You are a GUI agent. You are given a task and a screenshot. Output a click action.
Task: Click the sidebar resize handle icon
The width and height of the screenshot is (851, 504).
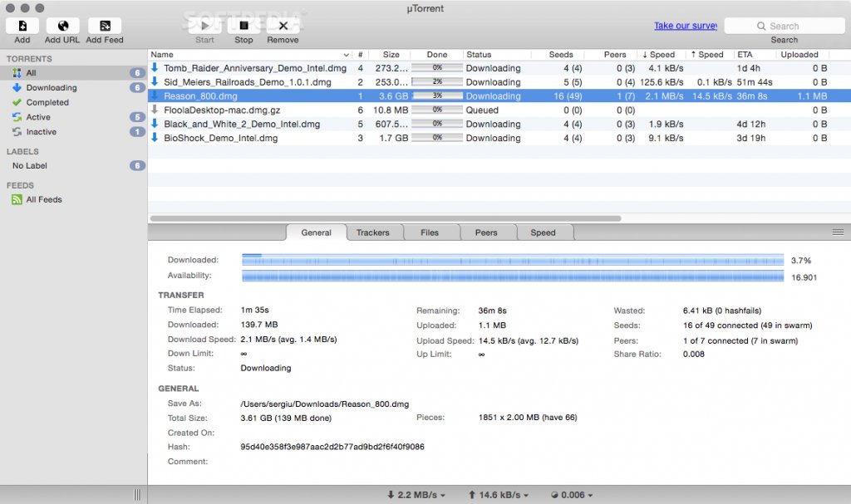point(137,495)
